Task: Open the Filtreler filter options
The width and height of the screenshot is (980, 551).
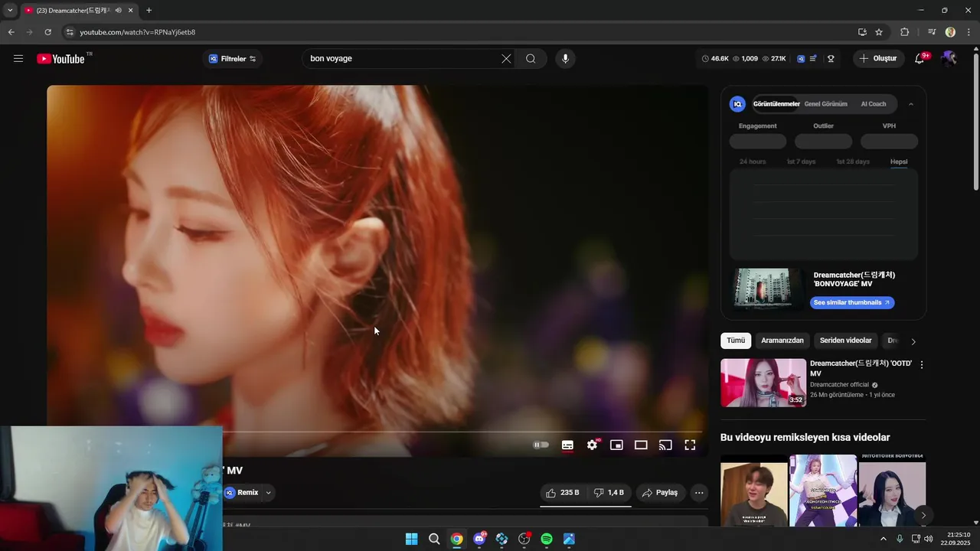Action: click(x=233, y=59)
